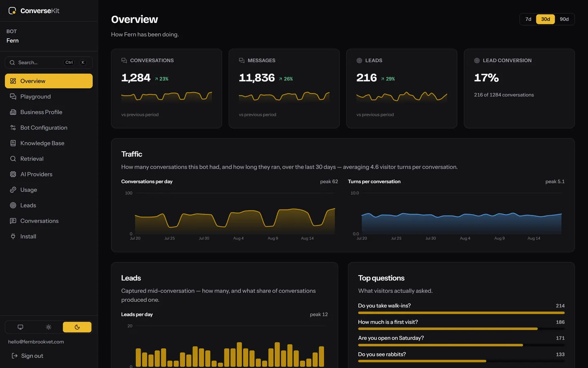Select the 30d time range
588x368 pixels.
click(546, 19)
